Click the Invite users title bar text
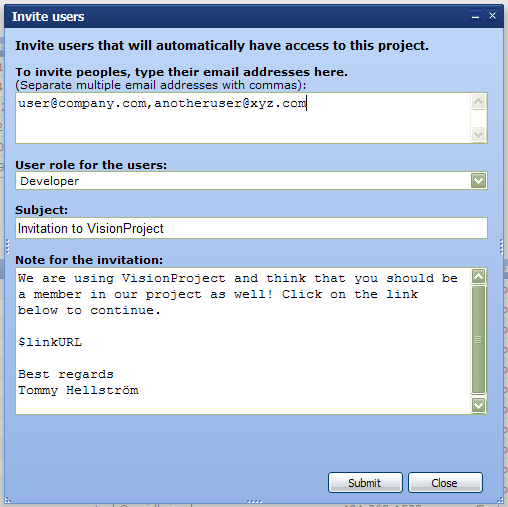Viewport: 508px width, 507px height. (x=48, y=17)
